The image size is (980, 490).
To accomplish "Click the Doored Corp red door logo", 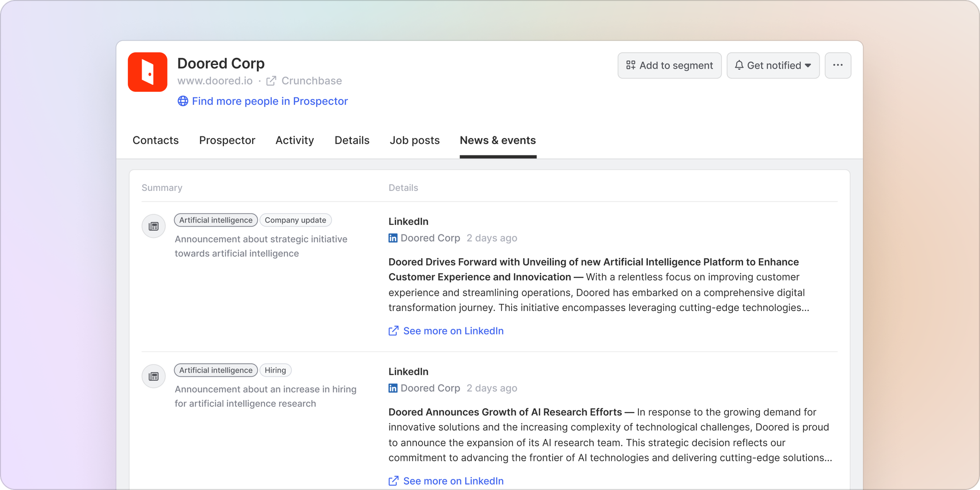I will coord(147,72).
